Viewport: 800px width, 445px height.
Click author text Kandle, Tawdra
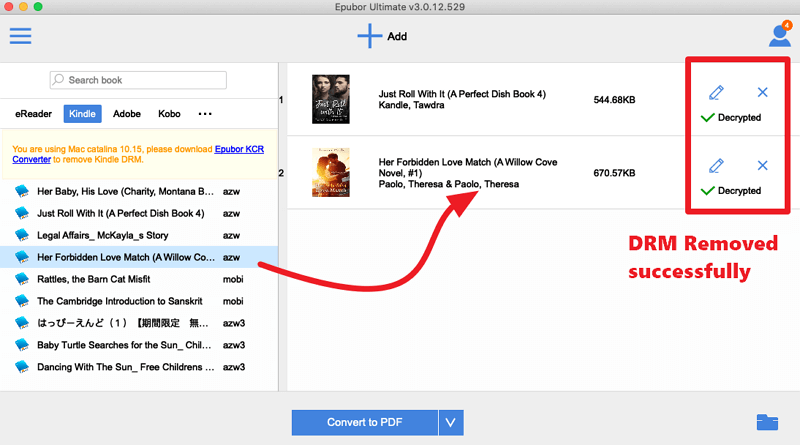coord(411,105)
